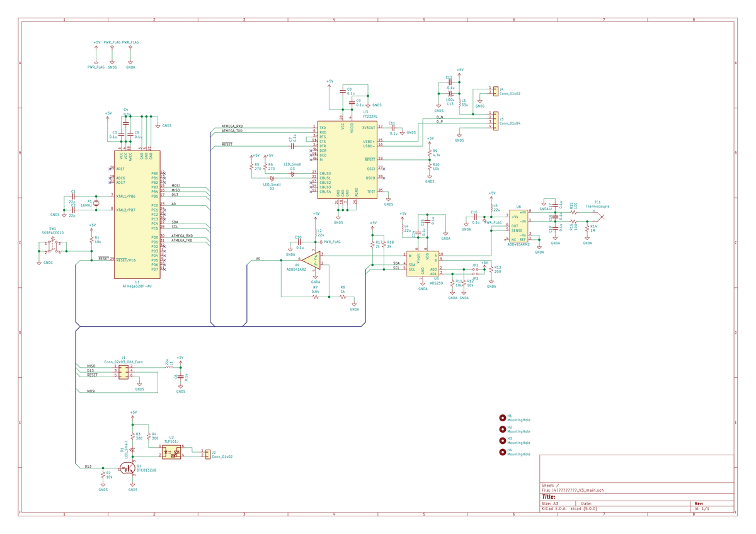
Task: Select the AD8541ARZ op-amp triangle U4
Action: click(x=311, y=259)
